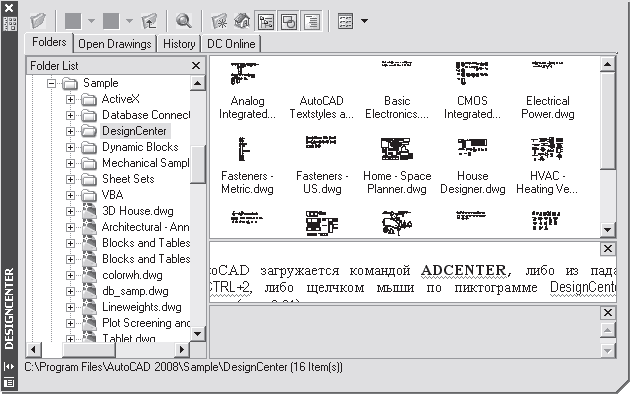Expand the Dynamic Blocks folder
Viewport: 630px width, 394px height.
click(x=70, y=147)
